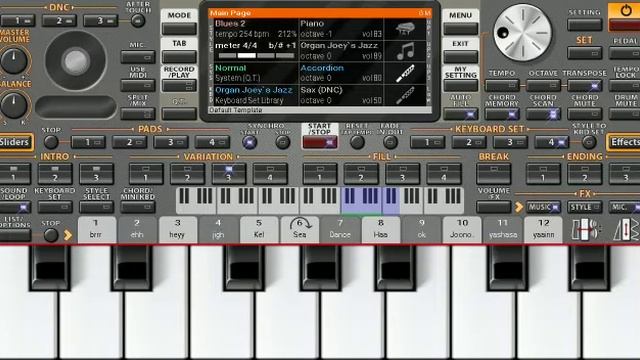Toggle the START/STOP button
The image size is (640, 360).
click(320, 142)
